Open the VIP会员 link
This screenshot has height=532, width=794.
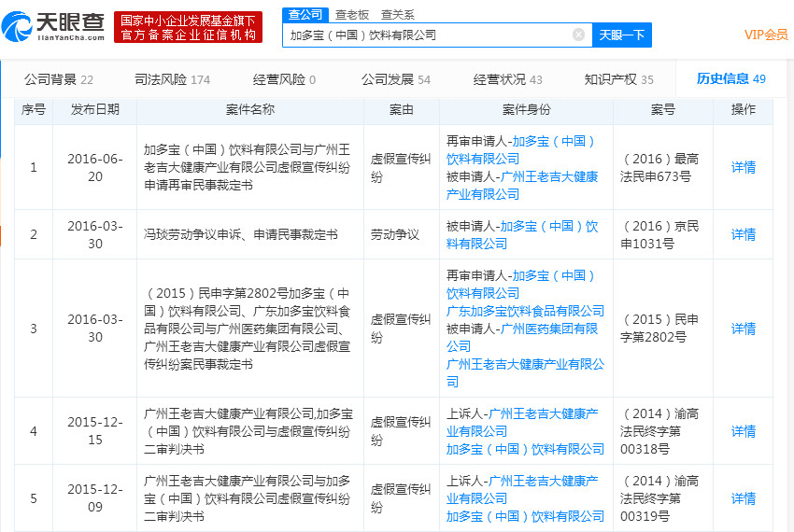click(766, 35)
